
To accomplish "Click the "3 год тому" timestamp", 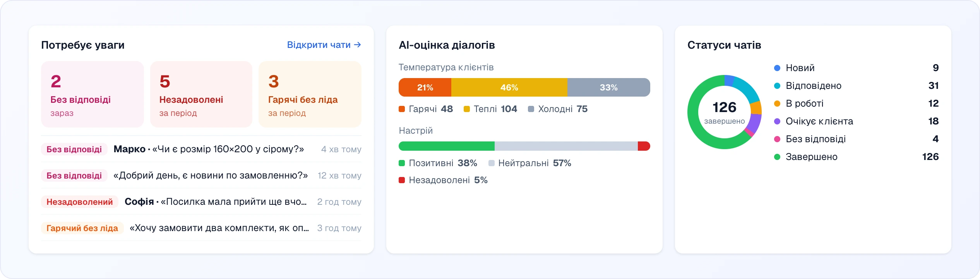I will point(339,228).
